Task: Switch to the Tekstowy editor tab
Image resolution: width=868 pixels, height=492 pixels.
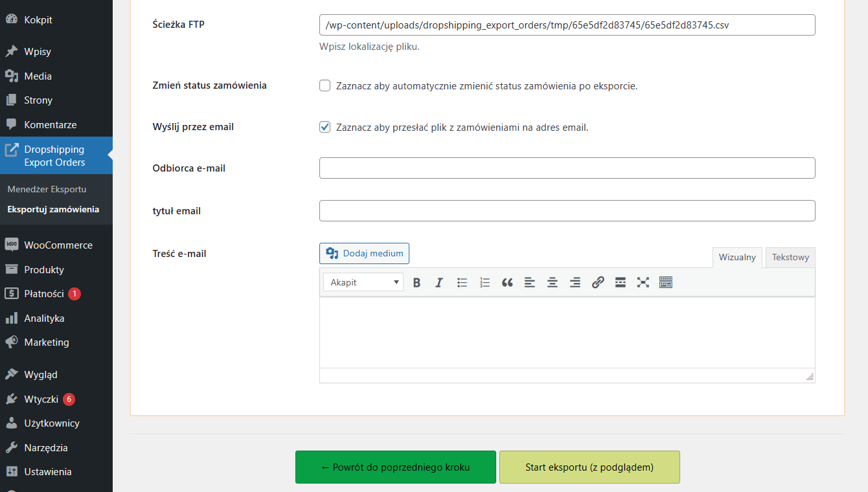Action: coord(790,257)
